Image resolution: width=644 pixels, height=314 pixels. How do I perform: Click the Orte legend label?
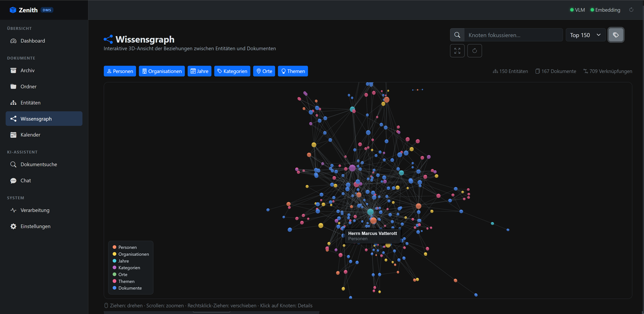tap(123, 274)
